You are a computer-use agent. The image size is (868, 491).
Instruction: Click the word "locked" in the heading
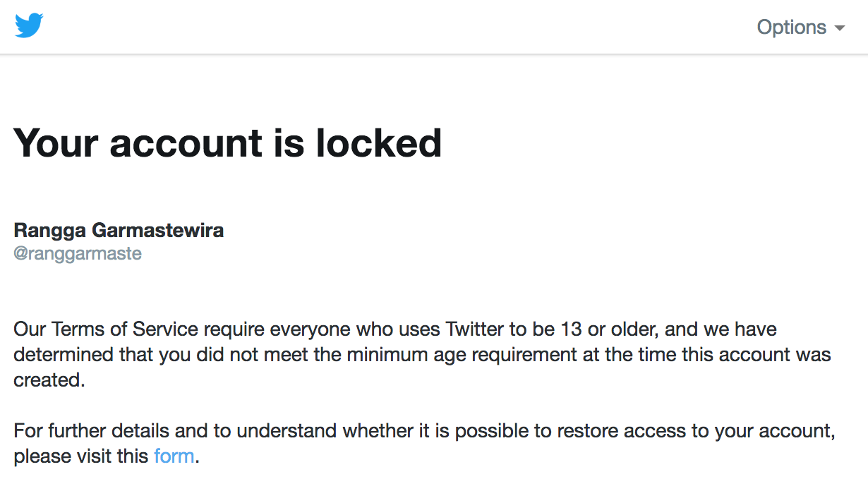[x=378, y=143]
